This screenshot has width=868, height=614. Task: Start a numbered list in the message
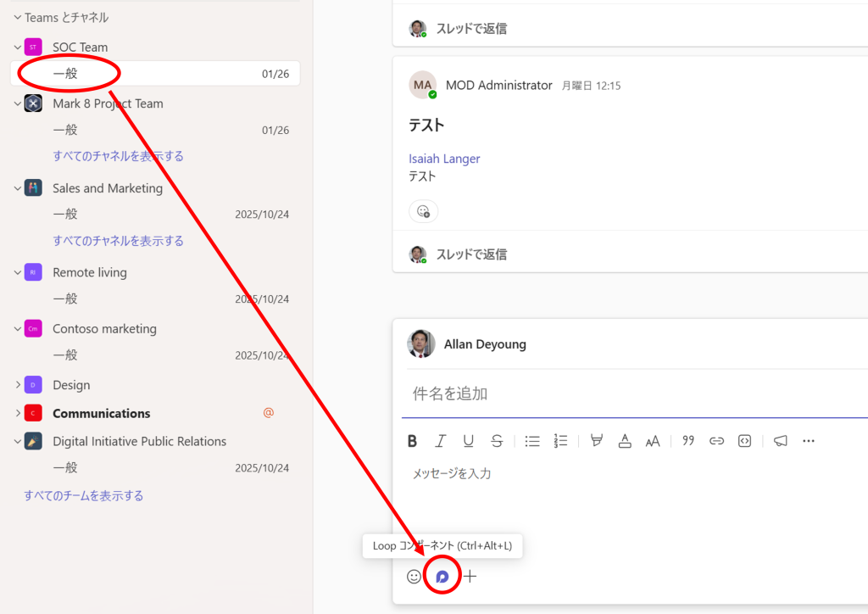click(560, 441)
